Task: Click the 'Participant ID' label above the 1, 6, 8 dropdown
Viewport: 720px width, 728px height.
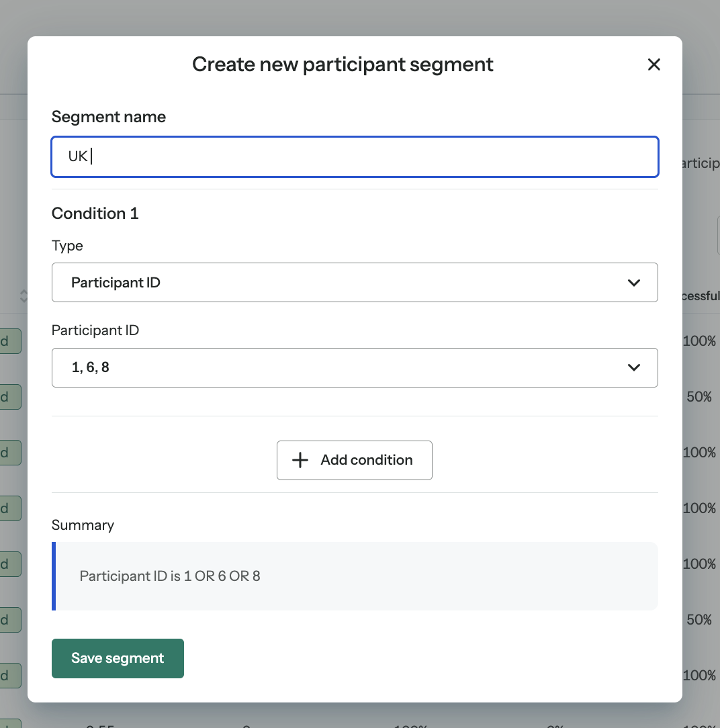Action: pos(95,330)
